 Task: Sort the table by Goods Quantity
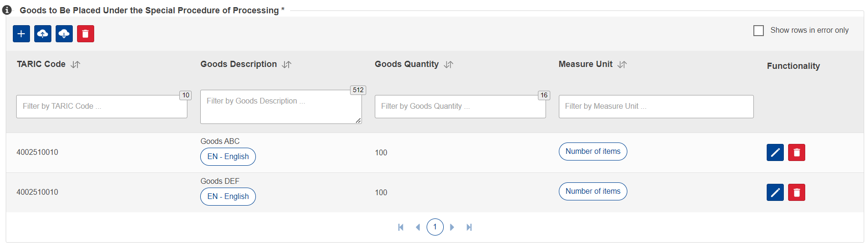pyautogui.click(x=449, y=65)
